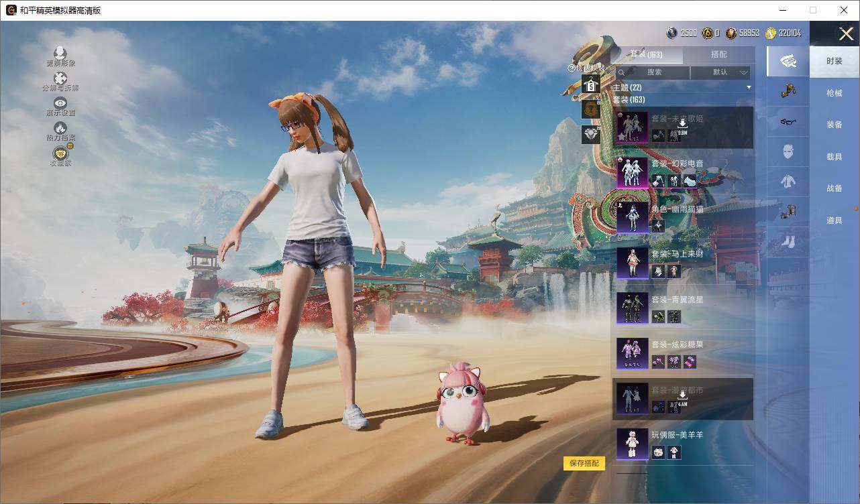The height and width of the screenshot is (504, 860).
Task: Click the 玩偶服-美羊羊 title text
Action: point(677,435)
